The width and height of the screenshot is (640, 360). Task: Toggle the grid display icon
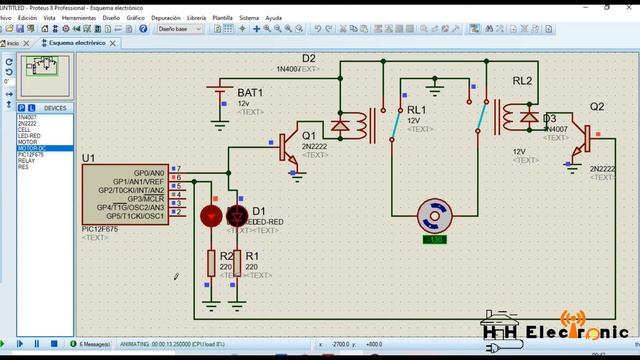click(x=229, y=29)
